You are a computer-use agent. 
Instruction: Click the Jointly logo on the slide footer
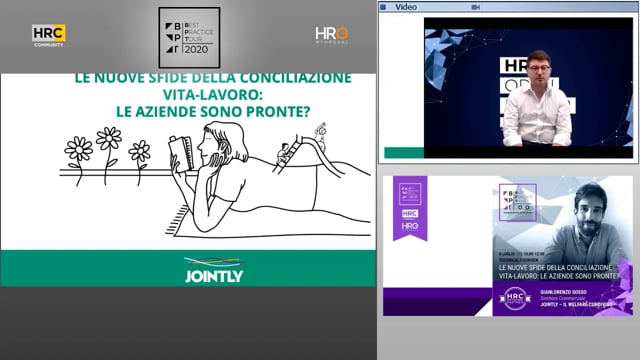tap(214, 270)
